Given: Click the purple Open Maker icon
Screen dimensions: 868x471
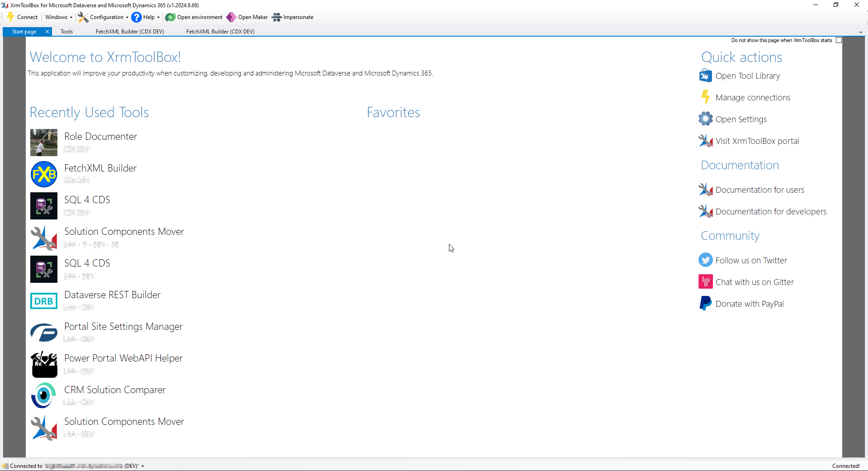Looking at the screenshot, I should click(x=231, y=17).
